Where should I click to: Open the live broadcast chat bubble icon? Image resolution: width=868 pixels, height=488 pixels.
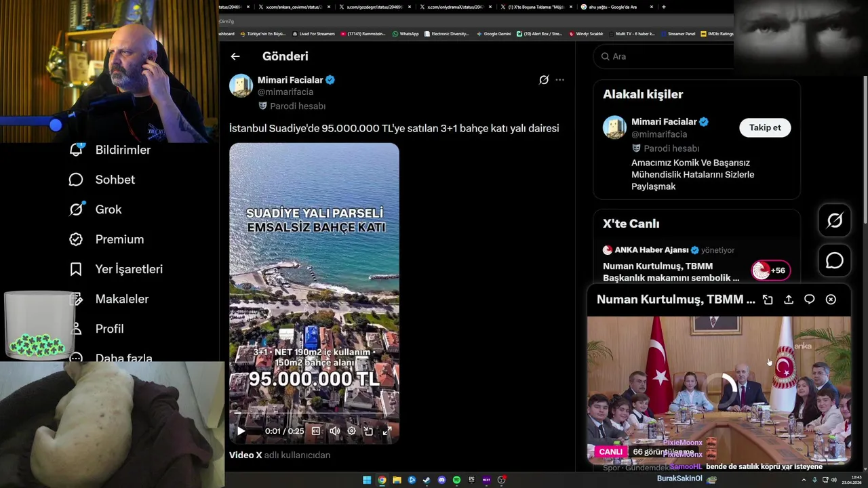coord(810,300)
